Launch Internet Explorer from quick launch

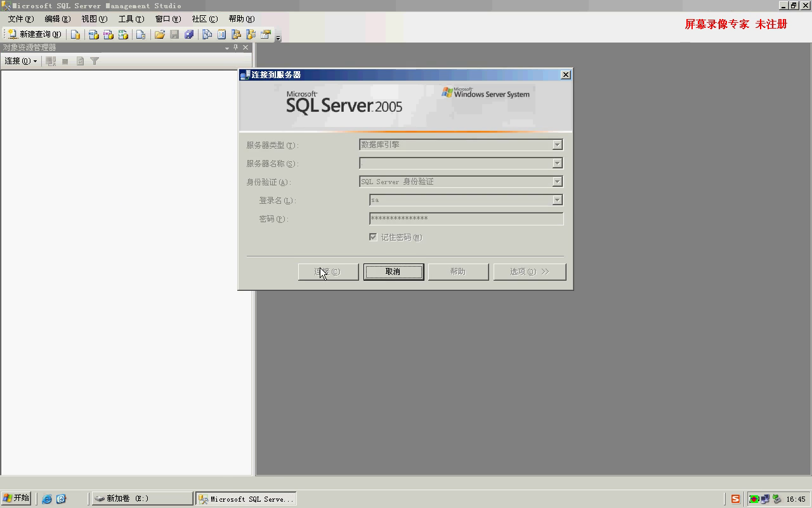(x=47, y=499)
